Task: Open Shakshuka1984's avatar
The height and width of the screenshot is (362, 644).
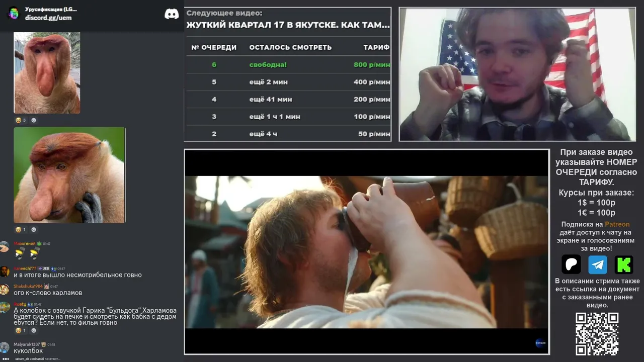Action: click(x=5, y=289)
